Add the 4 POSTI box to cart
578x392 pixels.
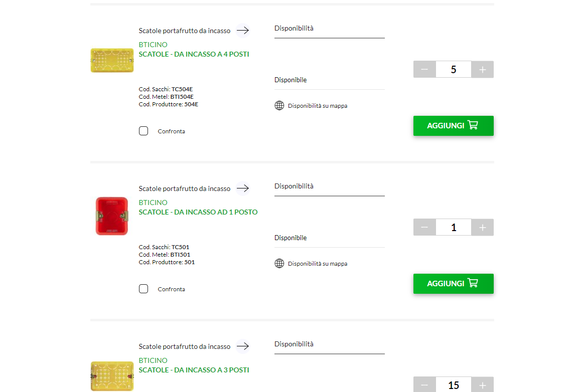(x=454, y=126)
